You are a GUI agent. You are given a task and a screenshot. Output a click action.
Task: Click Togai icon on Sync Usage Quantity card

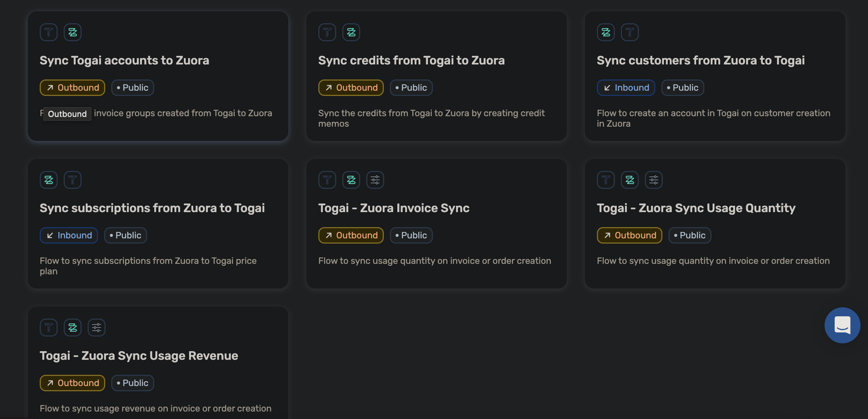606,180
